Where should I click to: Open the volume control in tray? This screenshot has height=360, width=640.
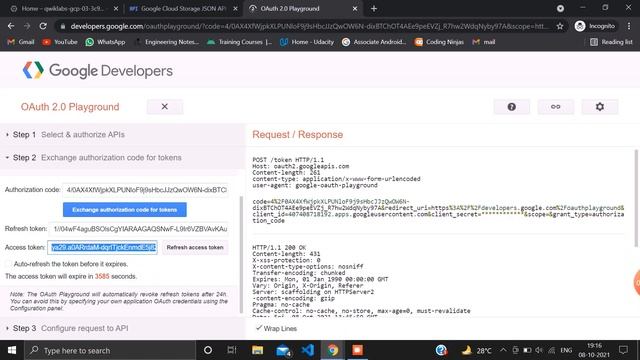coord(539,350)
